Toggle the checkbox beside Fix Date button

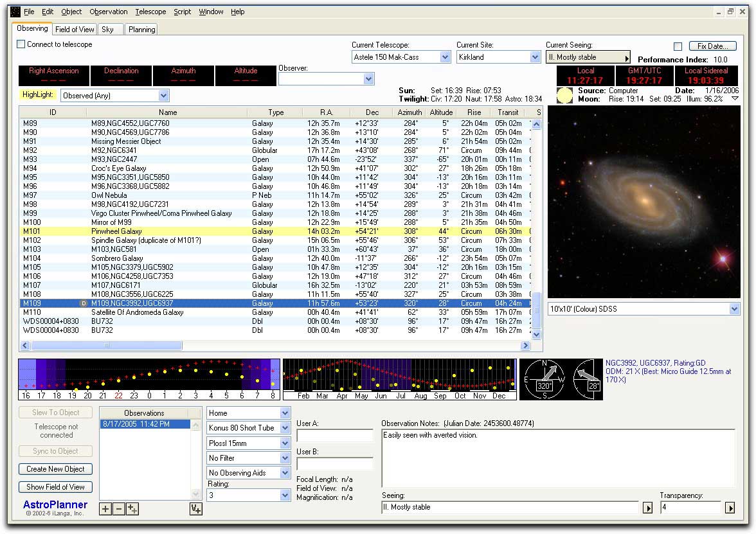point(678,46)
